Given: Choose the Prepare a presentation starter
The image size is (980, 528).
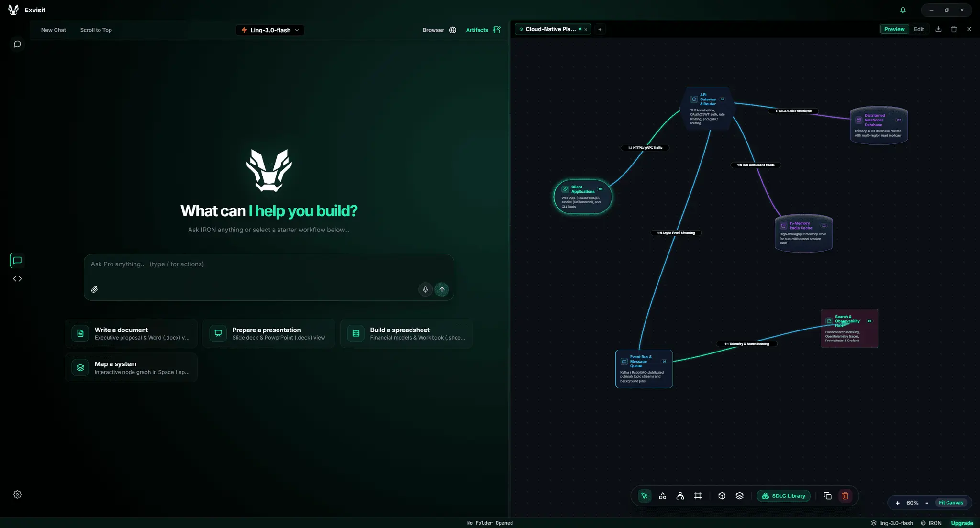Looking at the screenshot, I should [269, 333].
